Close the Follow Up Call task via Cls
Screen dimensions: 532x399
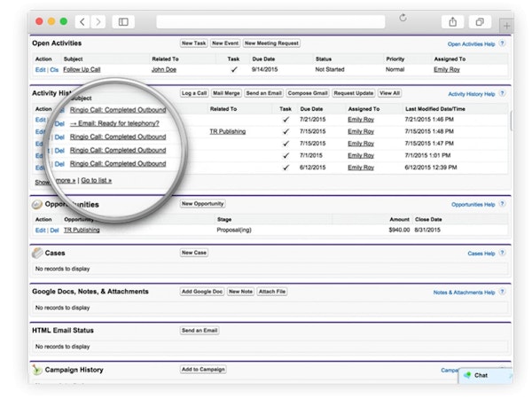click(x=54, y=69)
